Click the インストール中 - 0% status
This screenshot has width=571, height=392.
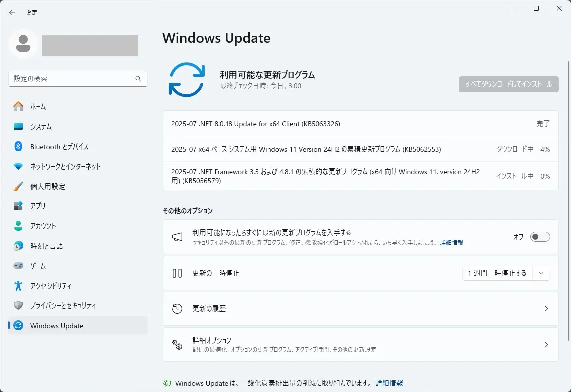click(523, 176)
